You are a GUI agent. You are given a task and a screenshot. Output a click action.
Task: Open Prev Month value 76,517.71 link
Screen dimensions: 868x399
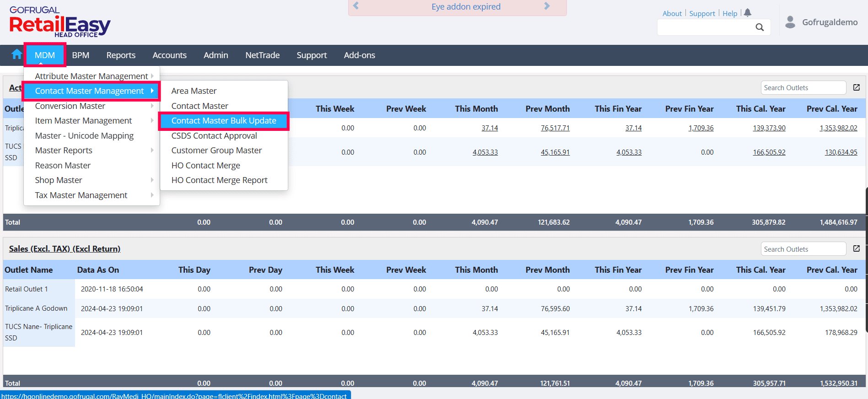coord(555,128)
